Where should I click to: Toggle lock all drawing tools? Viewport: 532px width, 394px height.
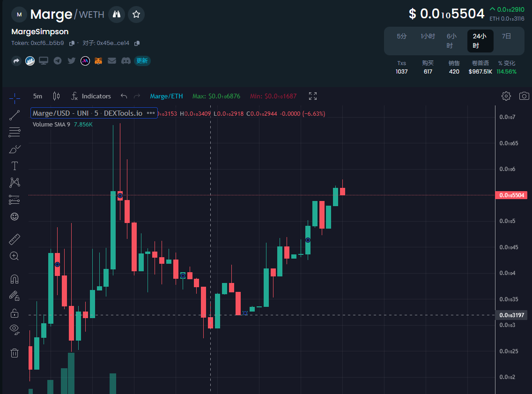click(x=15, y=312)
